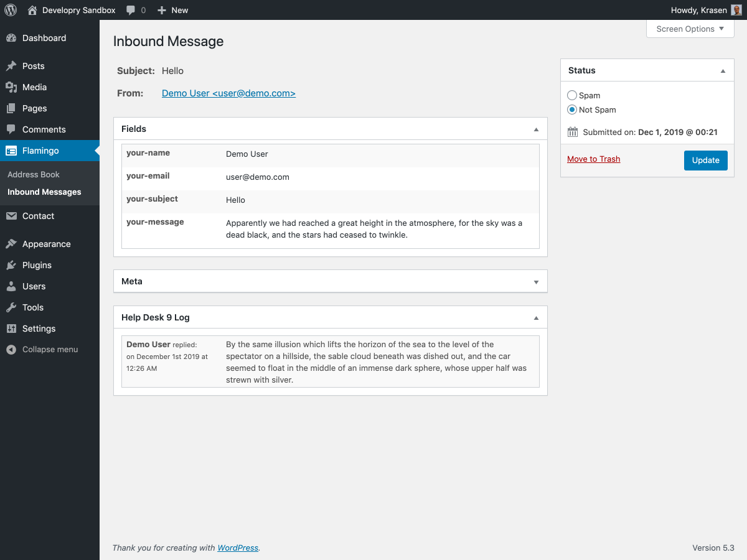Click the Move to Trash link
Screen dimensions: 747x560
[x=593, y=159]
